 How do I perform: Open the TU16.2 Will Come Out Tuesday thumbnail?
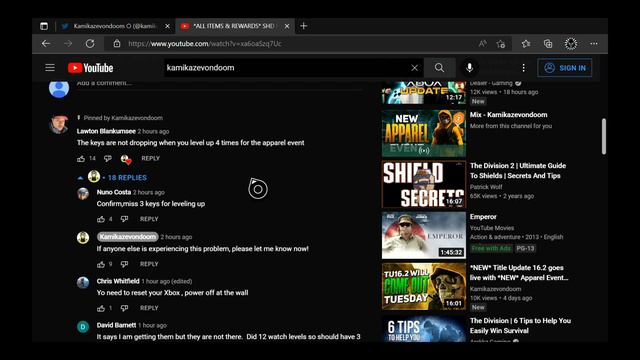pos(424,287)
